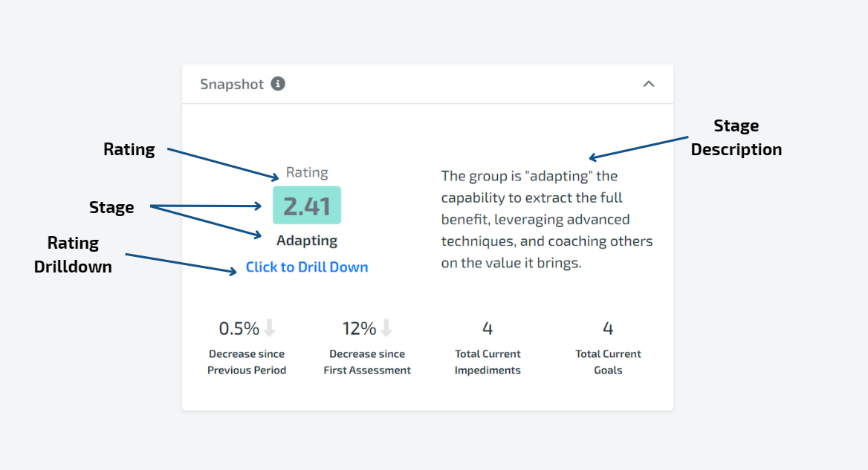Click the Total Current Impediments count
The height and width of the screenshot is (470, 868).
tap(488, 328)
